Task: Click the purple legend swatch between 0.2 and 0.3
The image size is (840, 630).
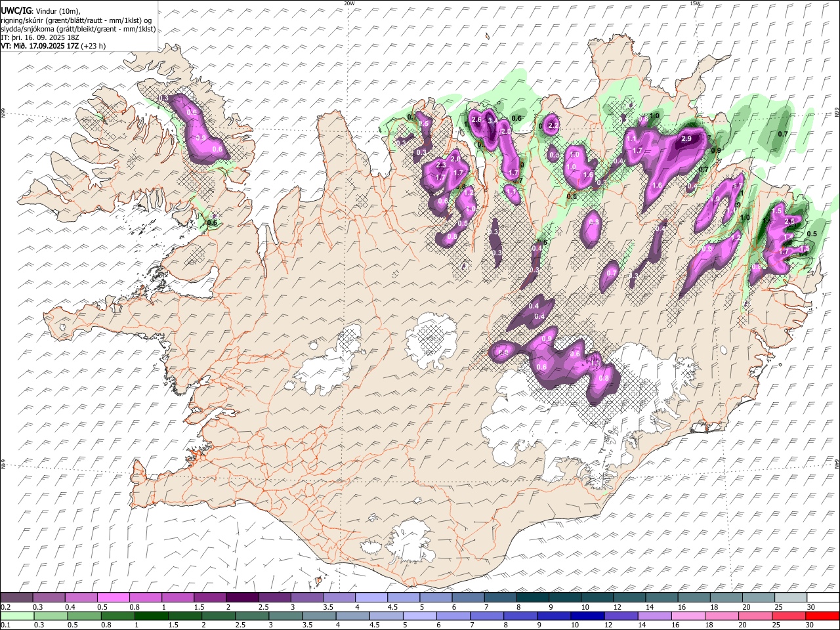Action: [16, 597]
